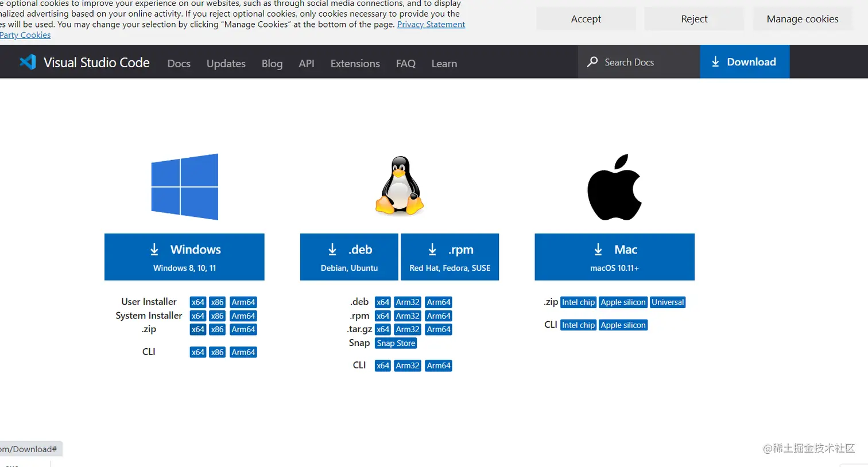
Task: Select User Installer Arm64 for Windows
Action: [x=243, y=302]
